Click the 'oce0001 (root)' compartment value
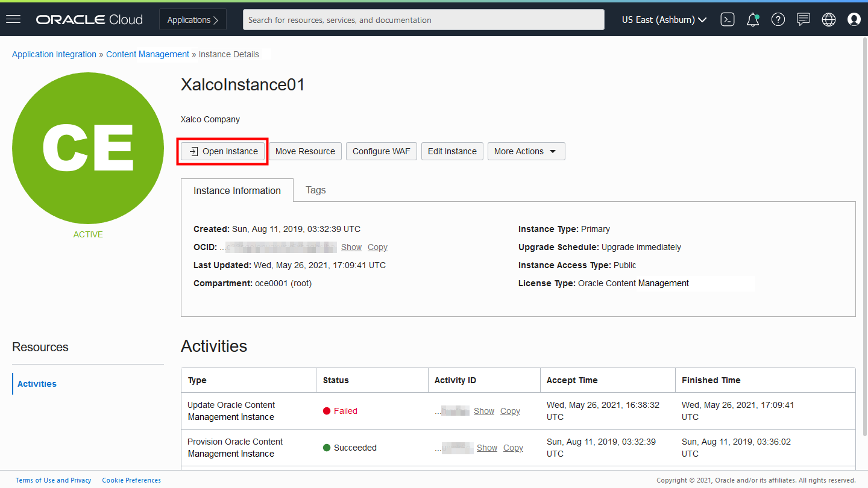The width and height of the screenshot is (868, 488). click(x=283, y=283)
